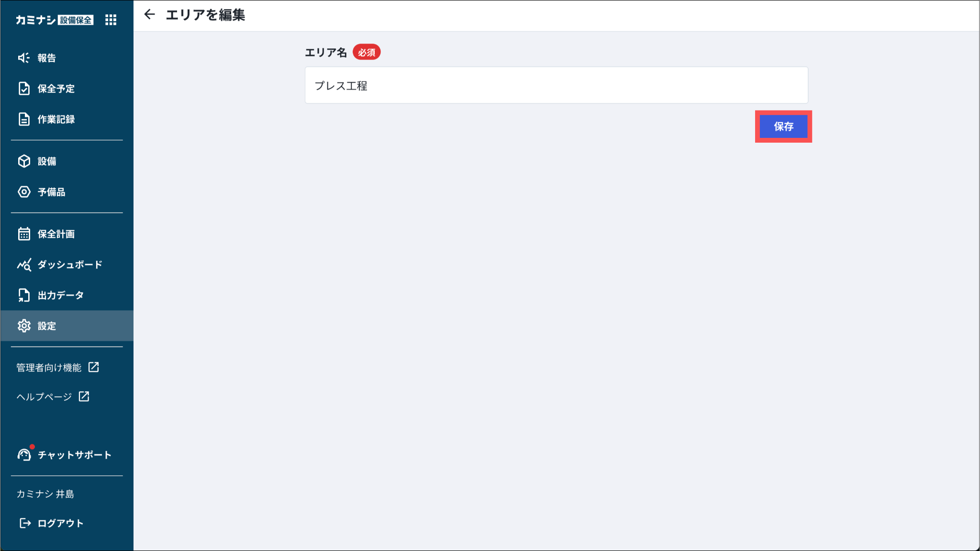Open 保全予定 in the sidebar
980x551 pixels.
[x=56, y=89]
